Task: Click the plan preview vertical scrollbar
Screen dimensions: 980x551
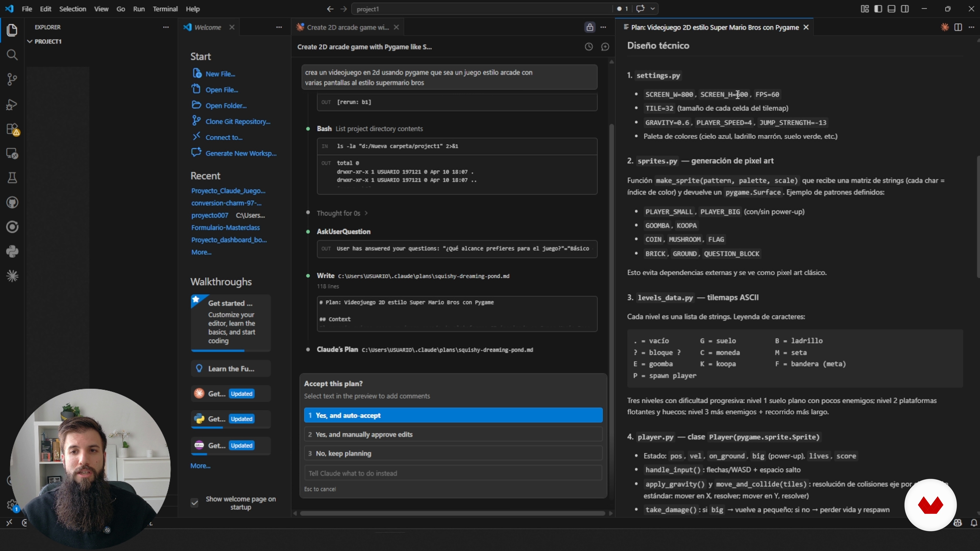Action: pos(978,217)
